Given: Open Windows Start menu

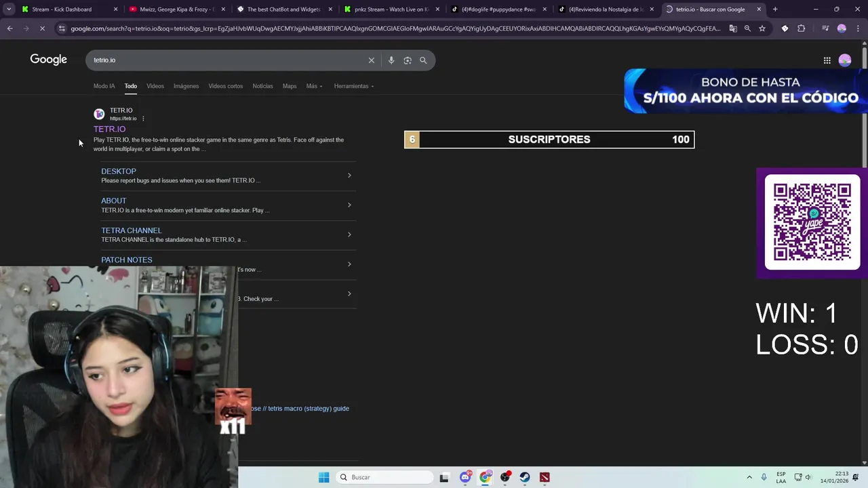Looking at the screenshot, I should [x=324, y=477].
